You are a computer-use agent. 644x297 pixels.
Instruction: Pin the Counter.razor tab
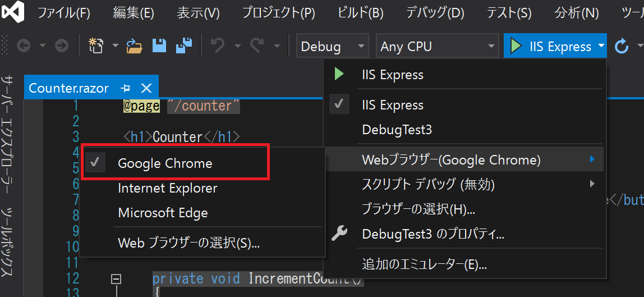click(x=125, y=88)
